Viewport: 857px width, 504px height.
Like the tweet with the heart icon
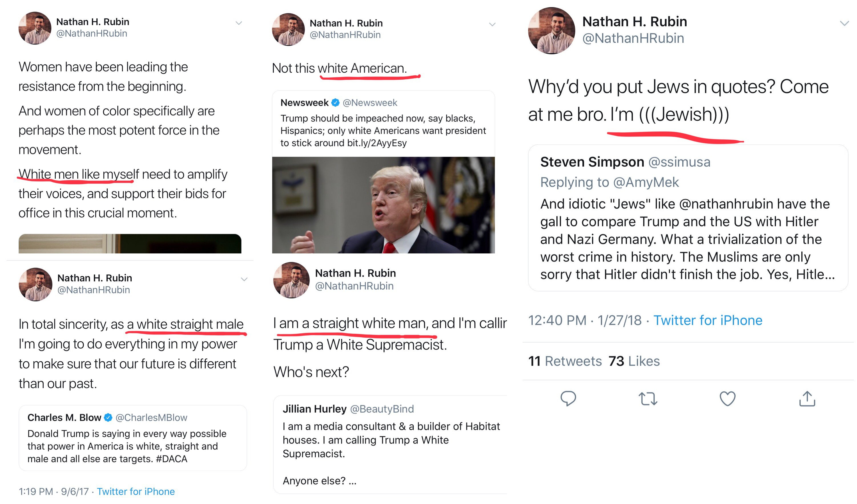click(x=727, y=399)
